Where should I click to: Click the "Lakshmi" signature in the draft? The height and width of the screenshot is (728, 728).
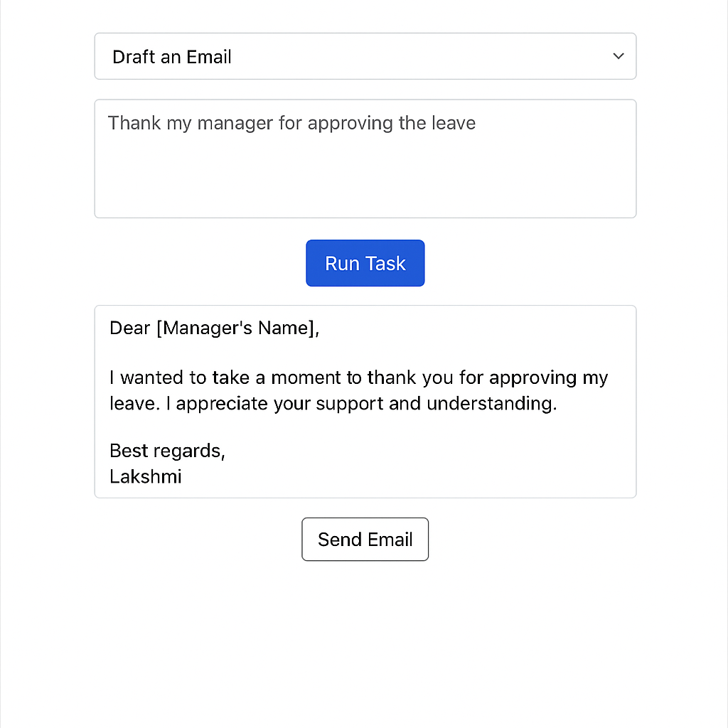pos(146,476)
